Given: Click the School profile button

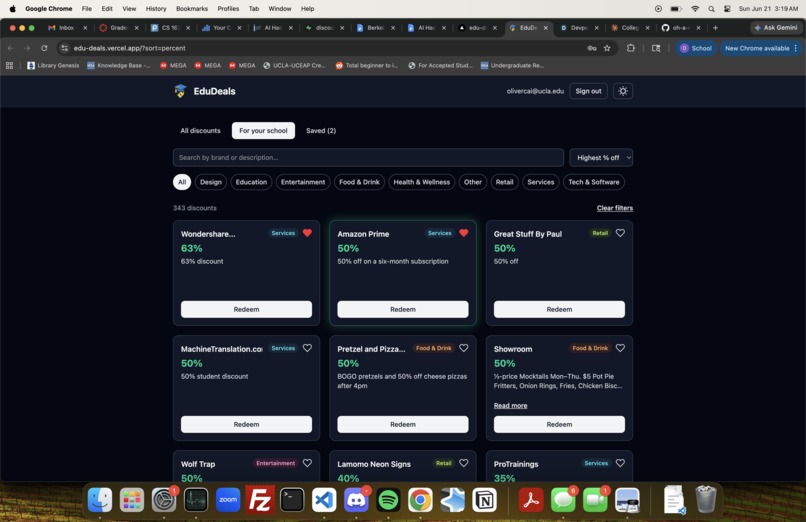Looking at the screenshot, I should pyautogui.click(x=696, y=48).
